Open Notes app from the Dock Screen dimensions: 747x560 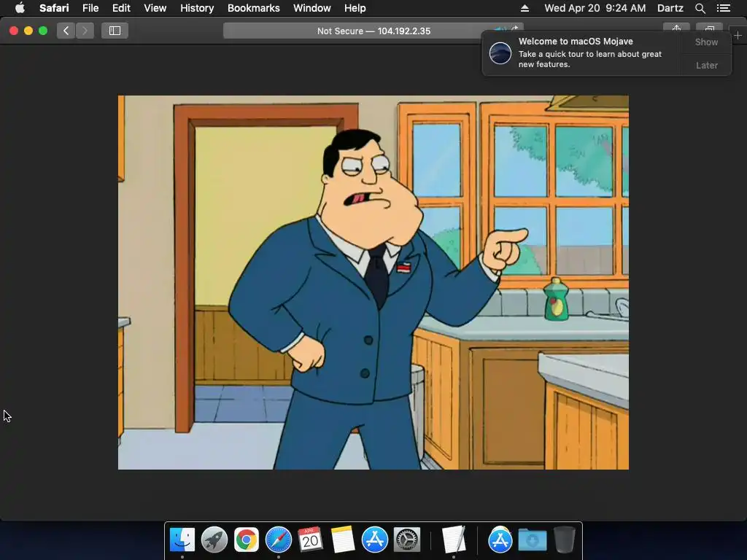[x=343, y=540]
